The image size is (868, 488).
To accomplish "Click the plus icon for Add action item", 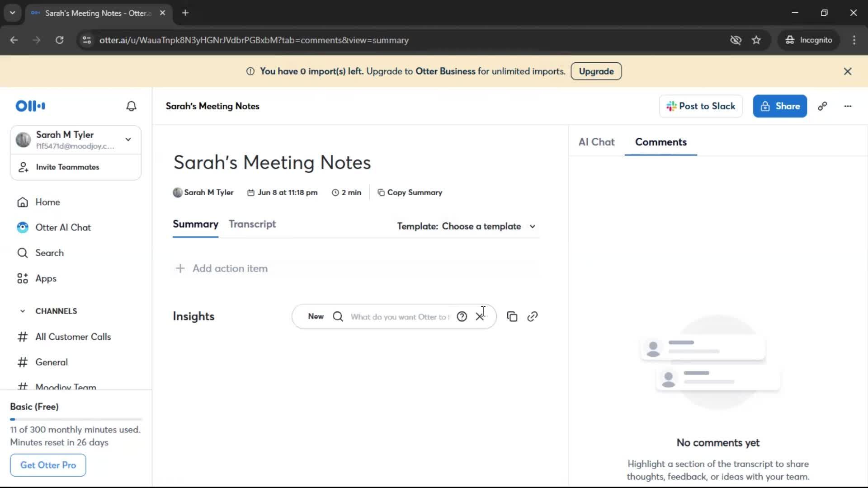I will pos(180,268).
